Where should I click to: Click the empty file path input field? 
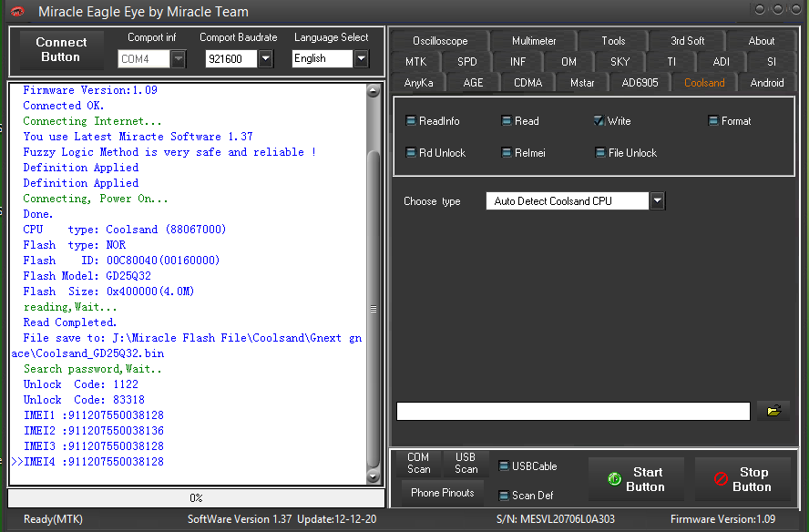tap(573, 411)
